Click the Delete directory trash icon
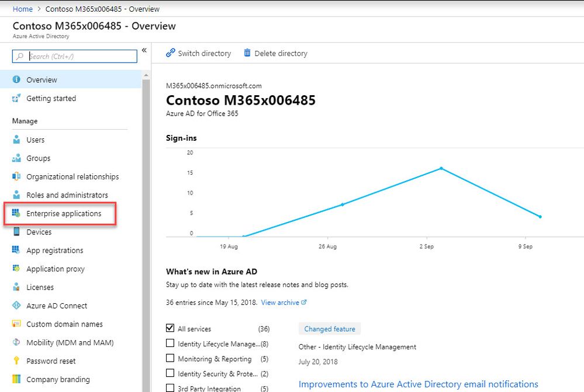584x392 pixels. point(247,53)
